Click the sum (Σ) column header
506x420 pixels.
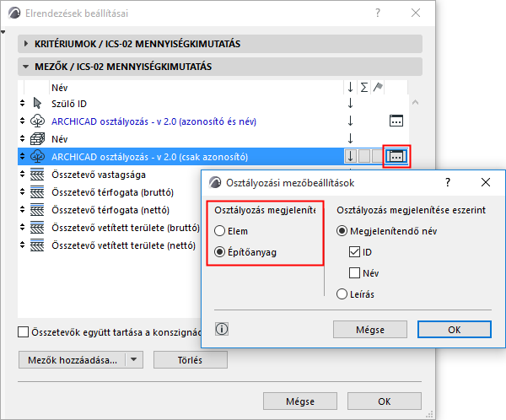pos(364,88)
